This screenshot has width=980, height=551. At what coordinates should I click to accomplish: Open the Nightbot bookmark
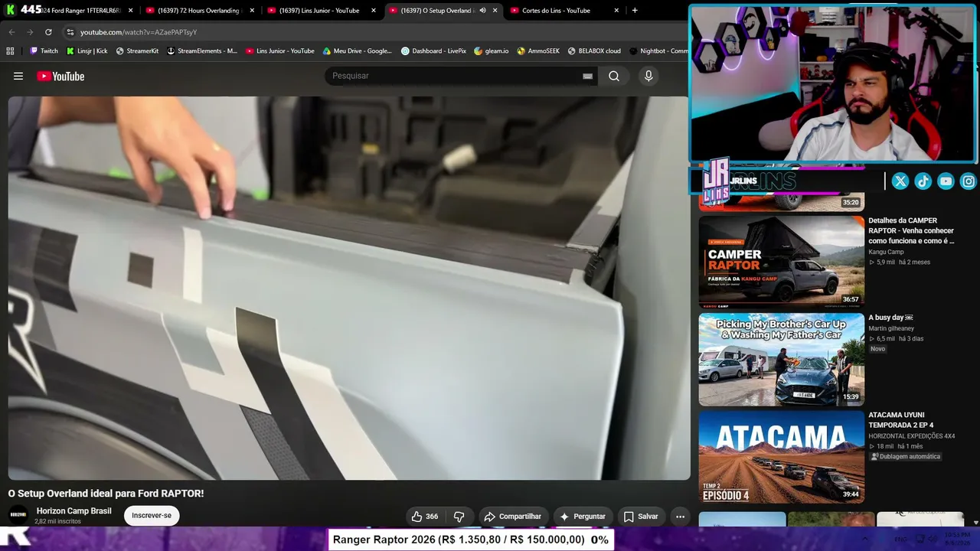(x=658, y=51)
